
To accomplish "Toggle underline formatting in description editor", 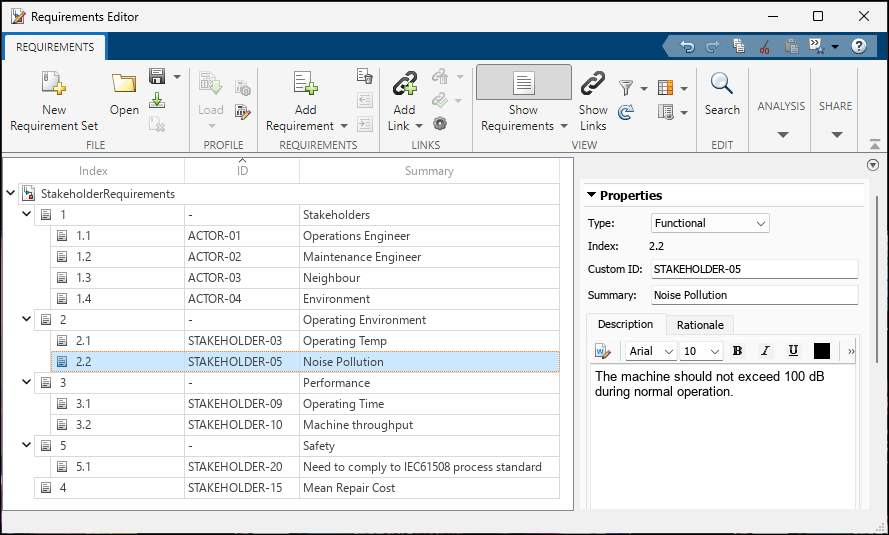I will (x=793, y=351).
